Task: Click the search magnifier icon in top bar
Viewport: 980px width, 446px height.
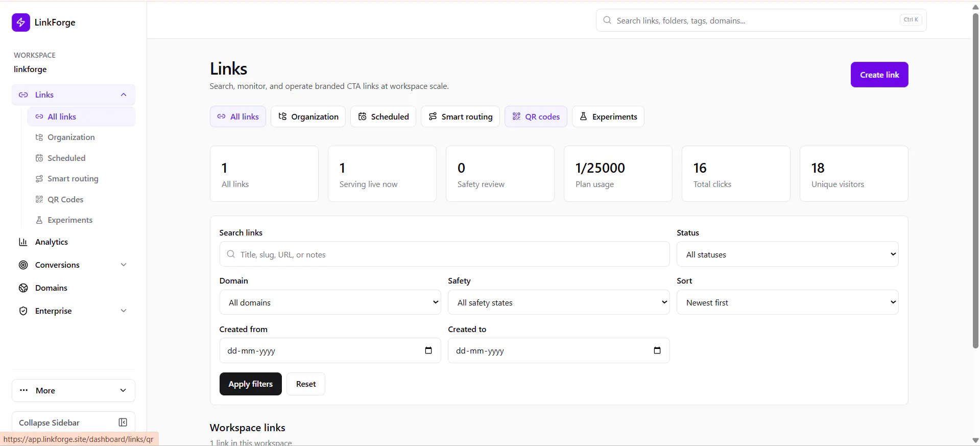Action: (607, 20)
